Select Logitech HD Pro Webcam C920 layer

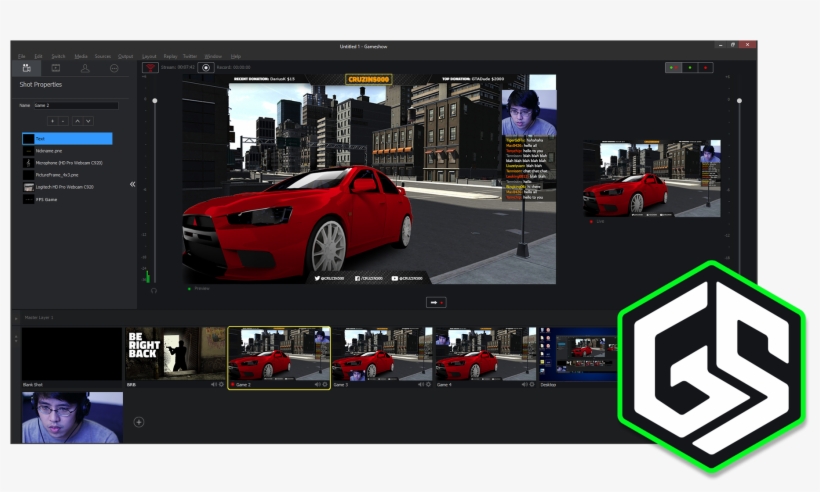[64, 187]
